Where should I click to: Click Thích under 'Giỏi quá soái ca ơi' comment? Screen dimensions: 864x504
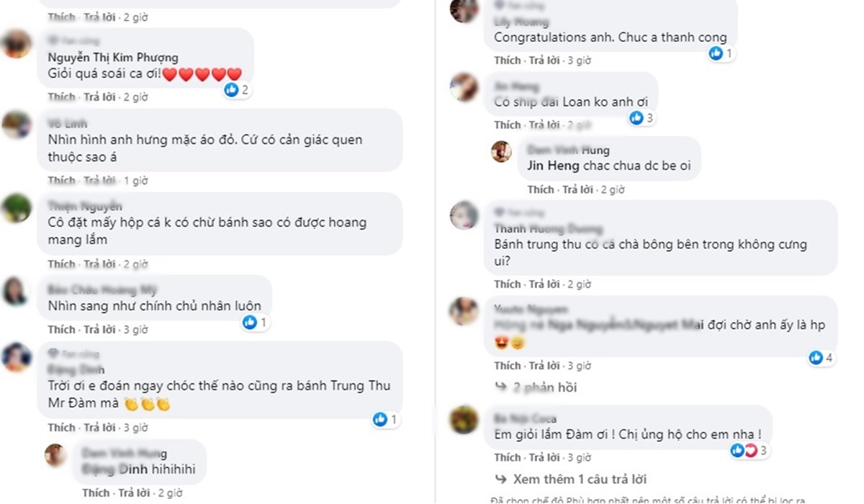pyautogui.click(x=61, y=96)
